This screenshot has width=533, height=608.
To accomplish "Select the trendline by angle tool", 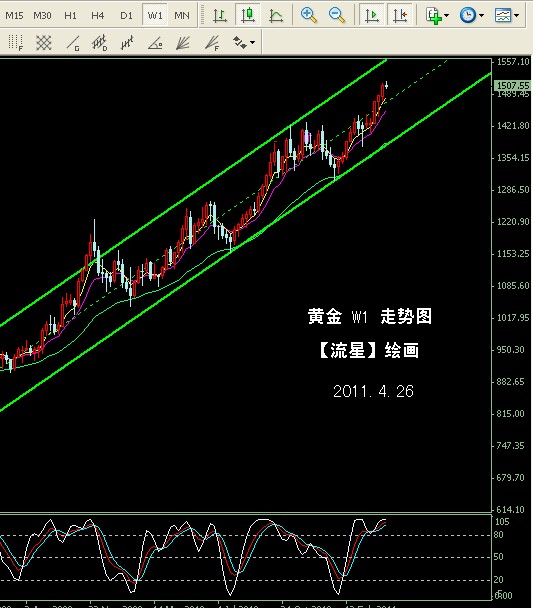I will pyautogui.click(x=155, y=43).
